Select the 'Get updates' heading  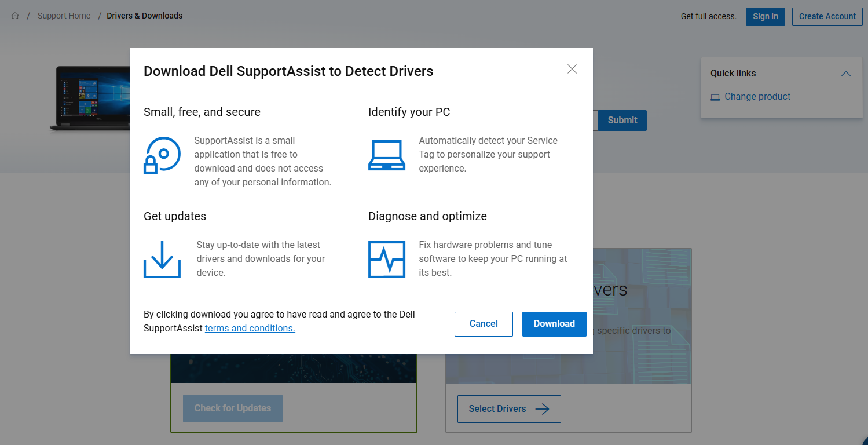[x=175, y=216]
